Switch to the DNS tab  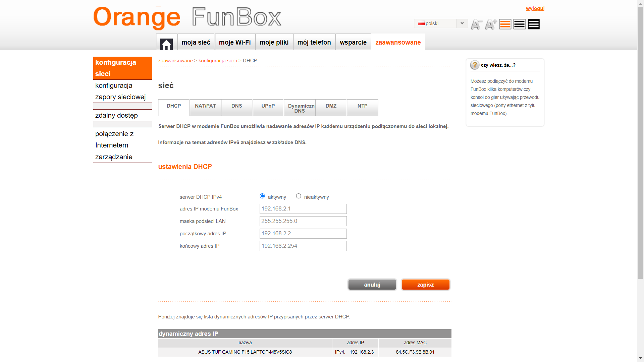(x=237, y=108)
